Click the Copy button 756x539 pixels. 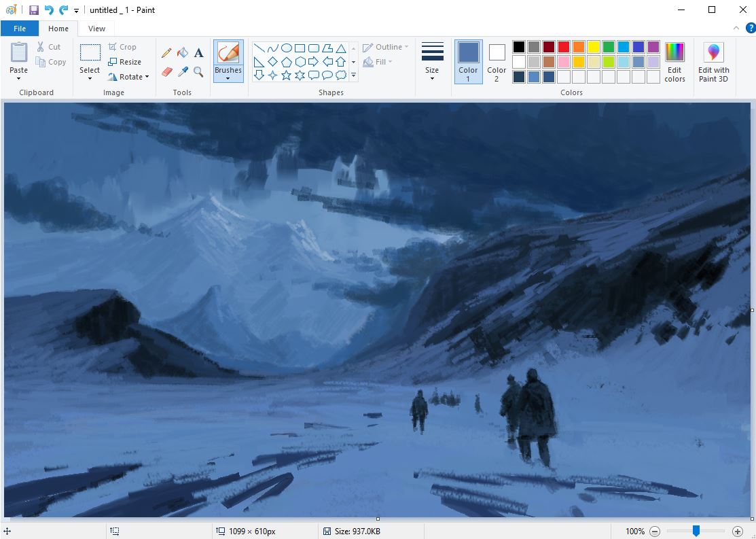click(x=51, y=62)
